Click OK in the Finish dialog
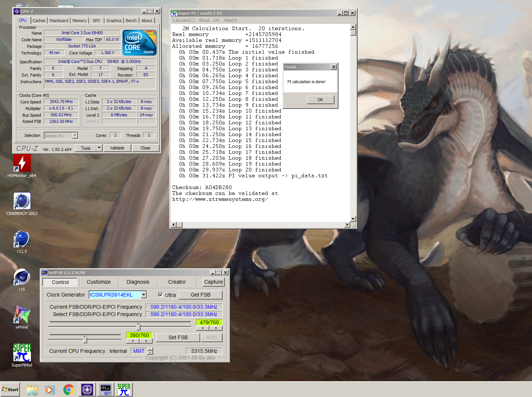Image resolution: width=532 pixels, height=397 pixels. 320,100
